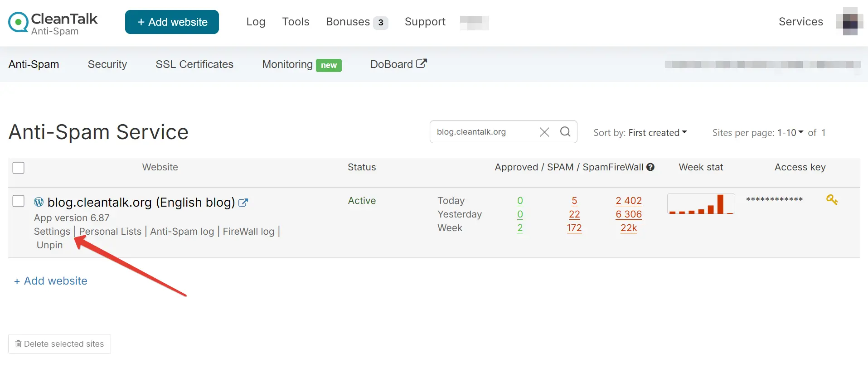Click Yesterday's SpamFireWall count 6 306
Image resolution: width=868 pixels, height=382 pixels.
[x=629, y=214]
